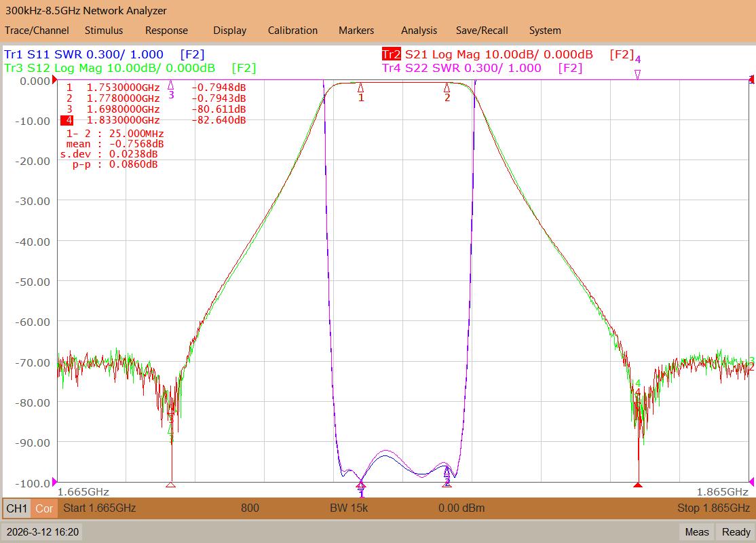Click the [F2] tag beside Tr1

[x=192, y=54]
